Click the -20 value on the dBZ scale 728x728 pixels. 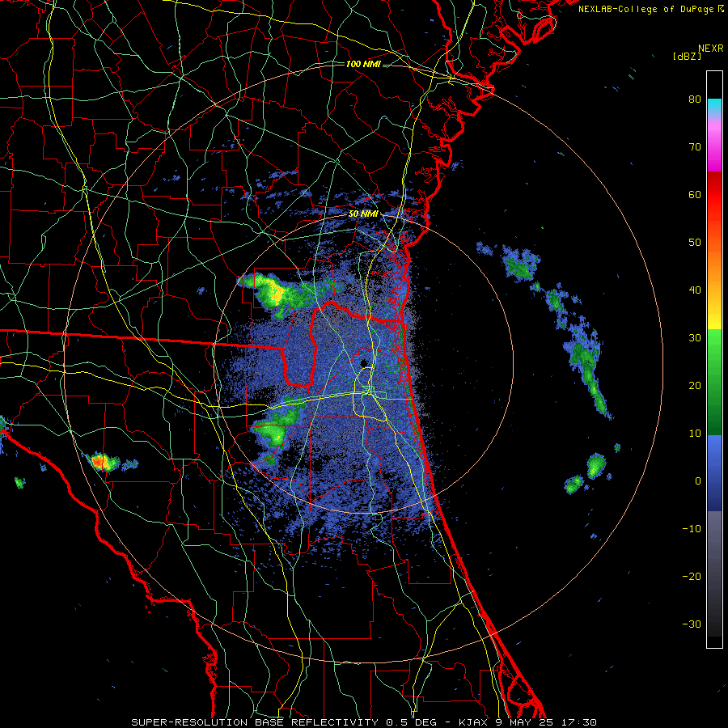[x=692, y=577]
